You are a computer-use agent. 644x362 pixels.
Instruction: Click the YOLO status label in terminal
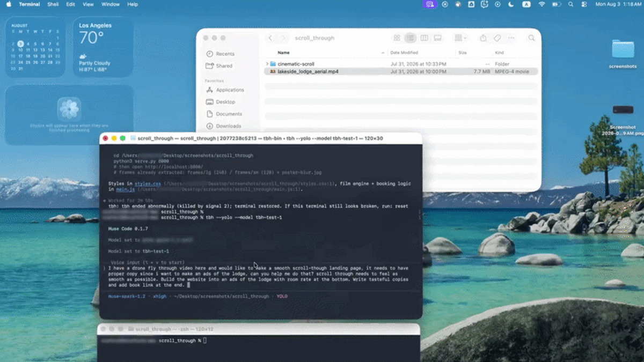click(x=282, y=296)
